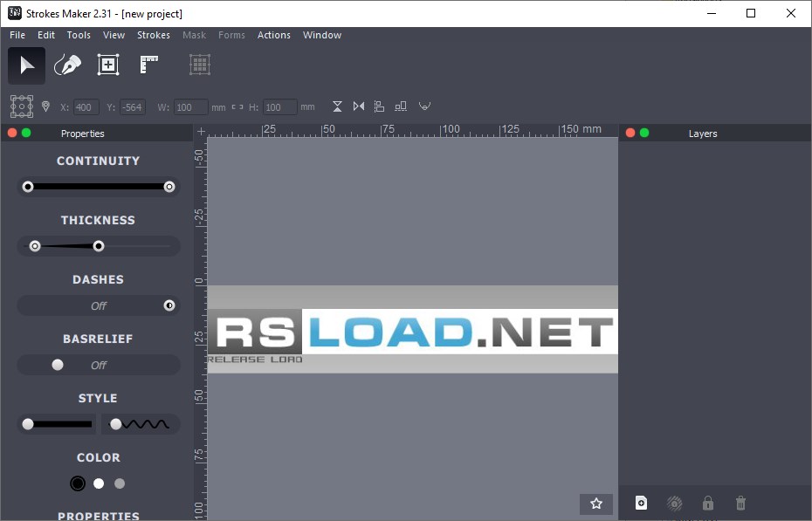Click the Layers panel title
The image size is (812, 521).
coord(703,134)
